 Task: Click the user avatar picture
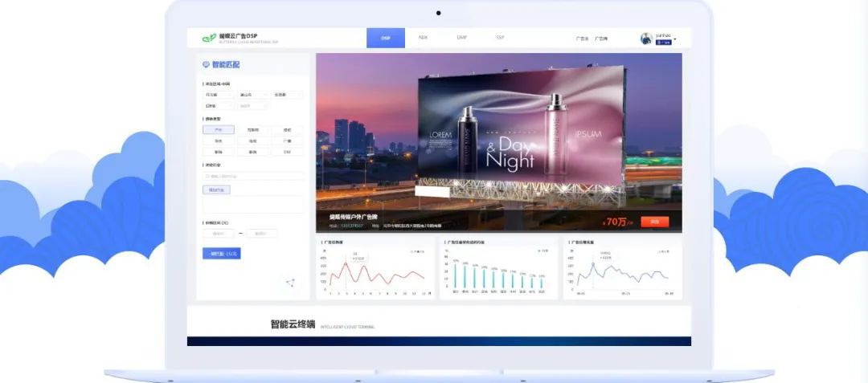click(646, 39)
